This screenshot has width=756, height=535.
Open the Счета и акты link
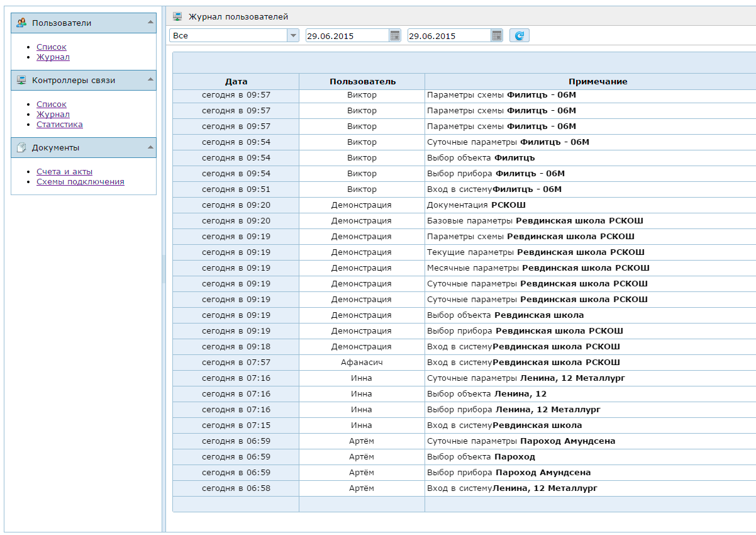click(64, 172)
